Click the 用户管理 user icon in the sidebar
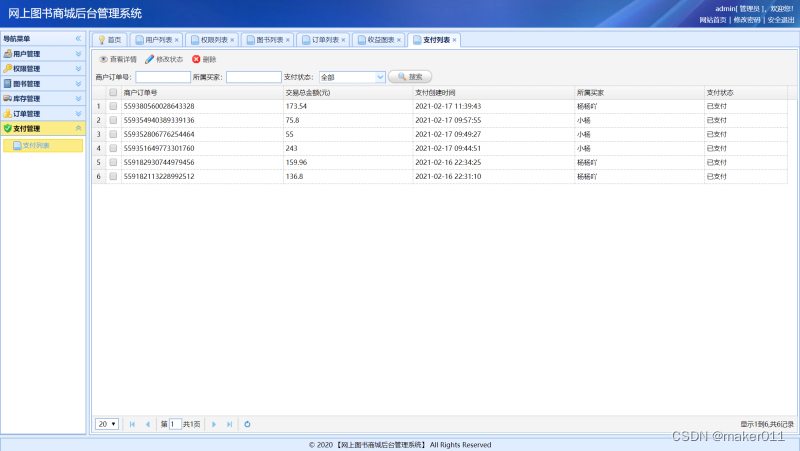Screen dimensions: 800x451 8,54
